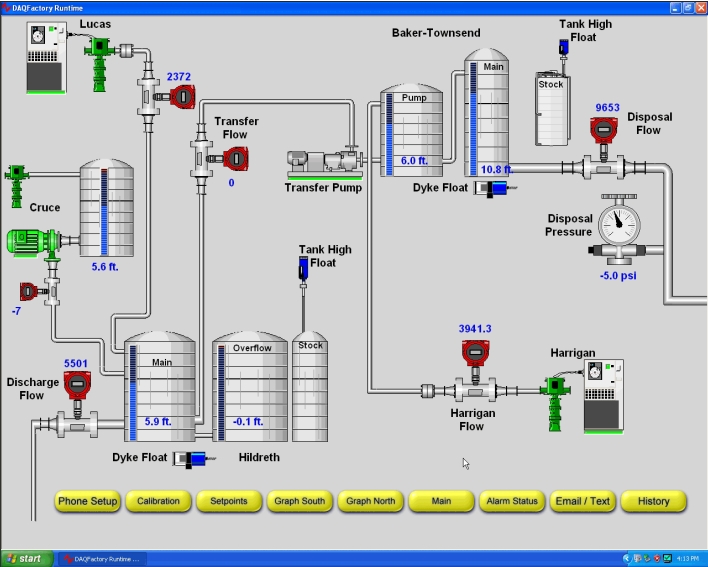708x567 pixels.
Task: Click the Baker-Townsend Tank High Float sensor
Action: tap(564, 47)
